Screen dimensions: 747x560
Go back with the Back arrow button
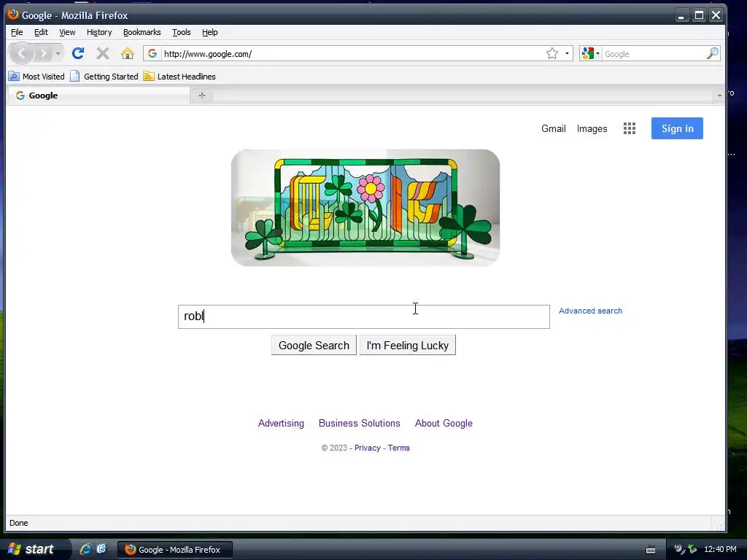21,53
